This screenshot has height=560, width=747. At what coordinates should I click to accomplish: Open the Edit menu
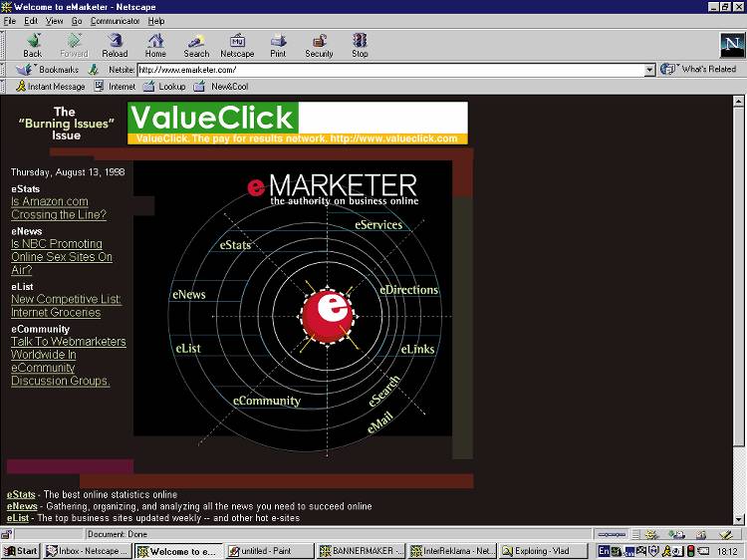pyautogui.click(x=31, y=21)
